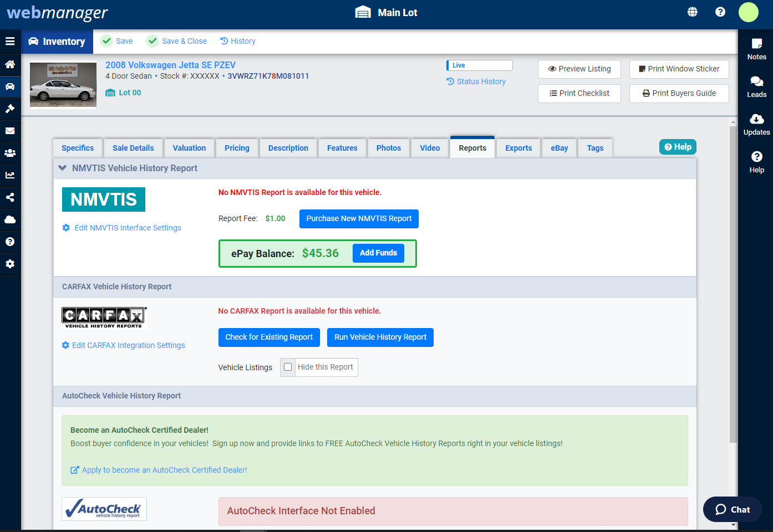Switch to the Video tab
773x532 pixels.
coord(430,148)
